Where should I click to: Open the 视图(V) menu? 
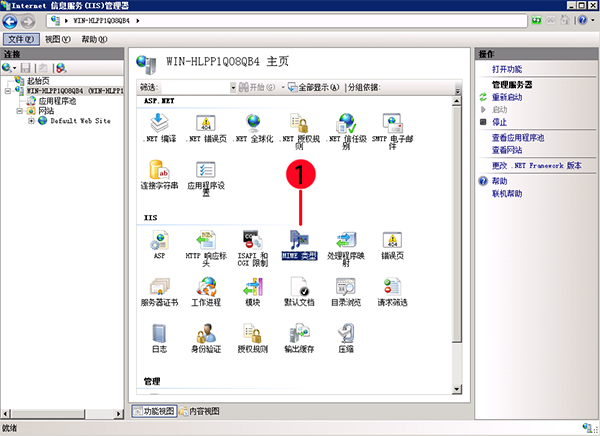pos(58,39)
